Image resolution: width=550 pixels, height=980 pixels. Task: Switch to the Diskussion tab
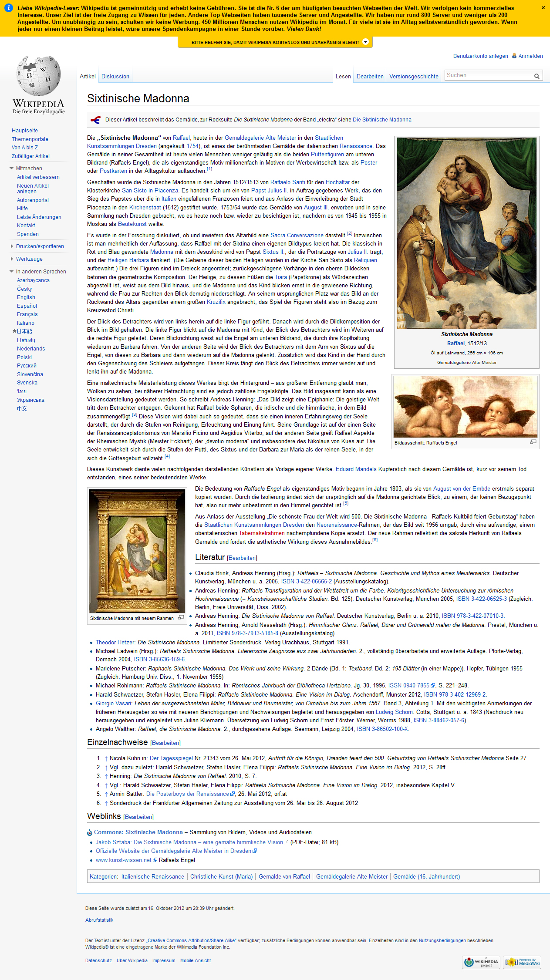[115, 76]
